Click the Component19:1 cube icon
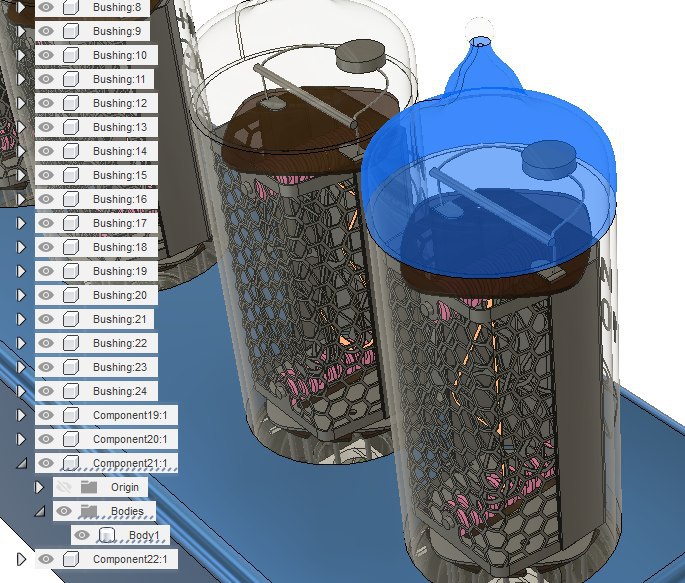Screen dimensions: 685x583 tap(71, 415)
